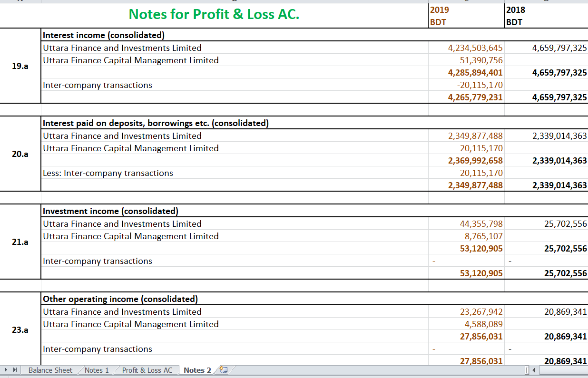Select the note label cell 23.a
The width and height of the screenshot is (588, 378).
[x=20, y=330]
